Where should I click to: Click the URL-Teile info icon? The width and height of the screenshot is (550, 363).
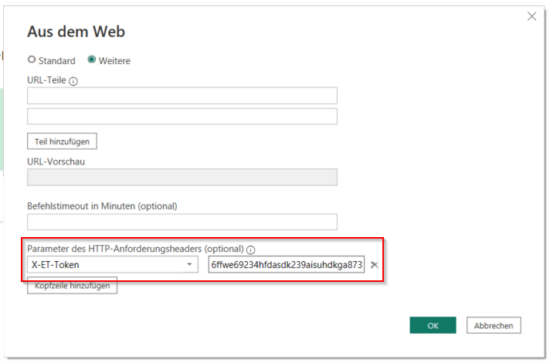pyautogui.click(x=73, y=81)
